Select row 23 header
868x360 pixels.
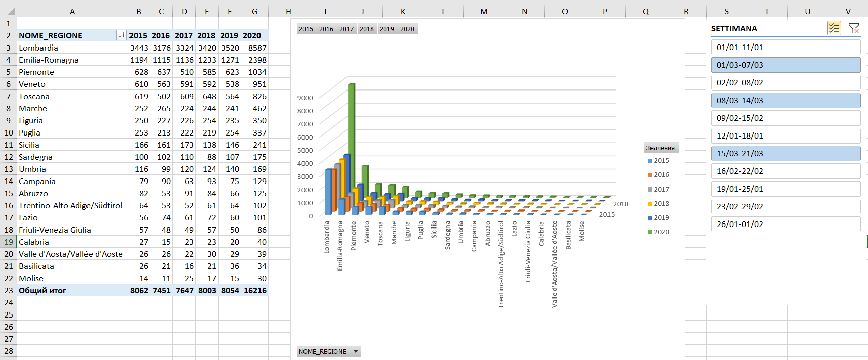pyautogui.click(x=9, y=290)
